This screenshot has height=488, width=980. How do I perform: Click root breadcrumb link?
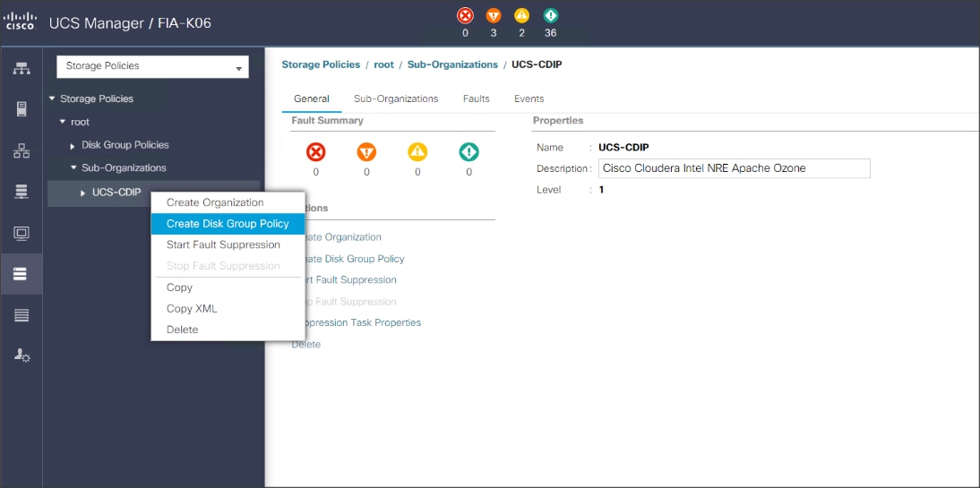click(383, 64)
